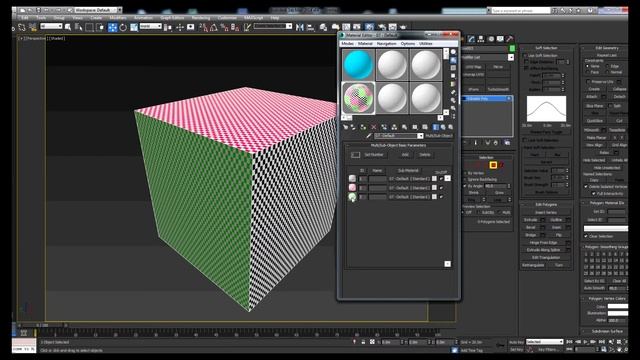Select the Scale tool in main toolbar

[134, 27]
